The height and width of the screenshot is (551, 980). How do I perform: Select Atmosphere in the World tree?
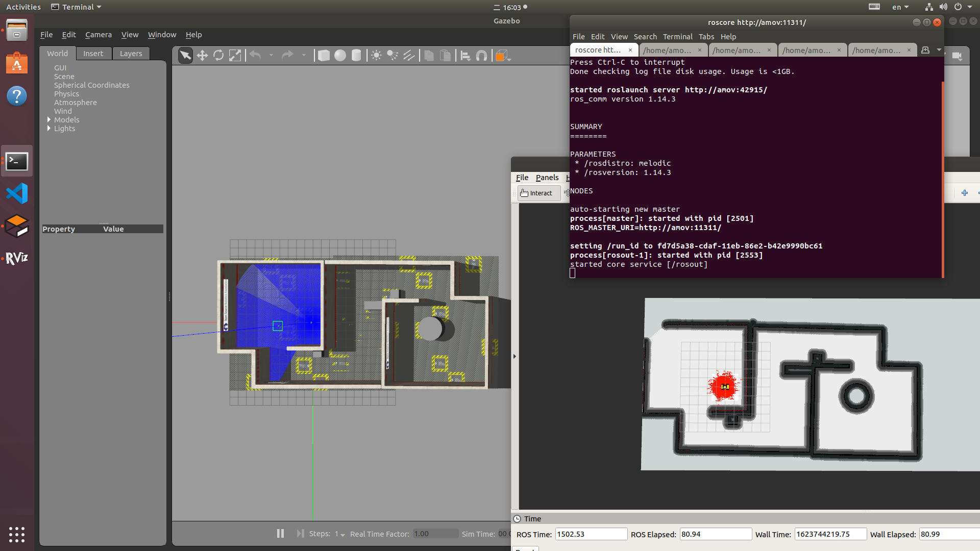(x=76, y=103)
